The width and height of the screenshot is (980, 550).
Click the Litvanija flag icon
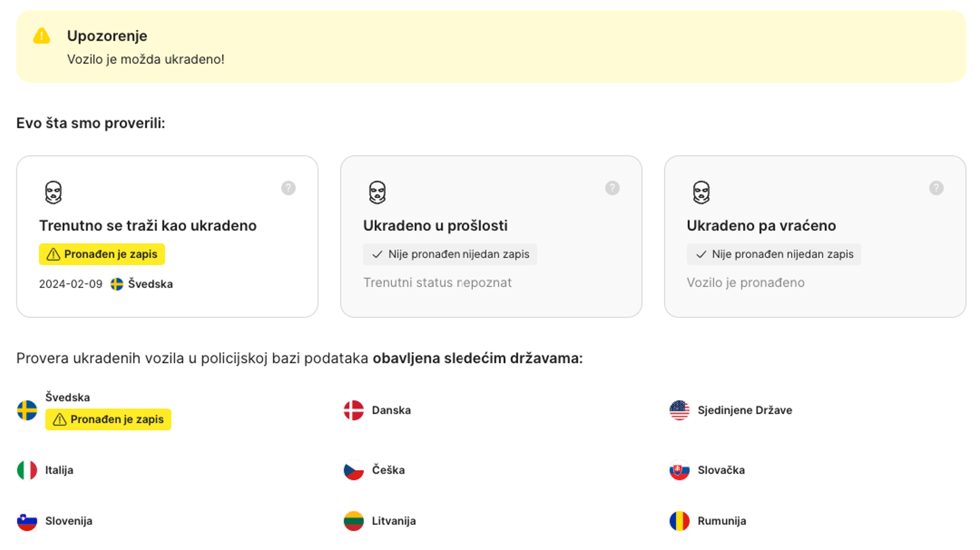353,521
